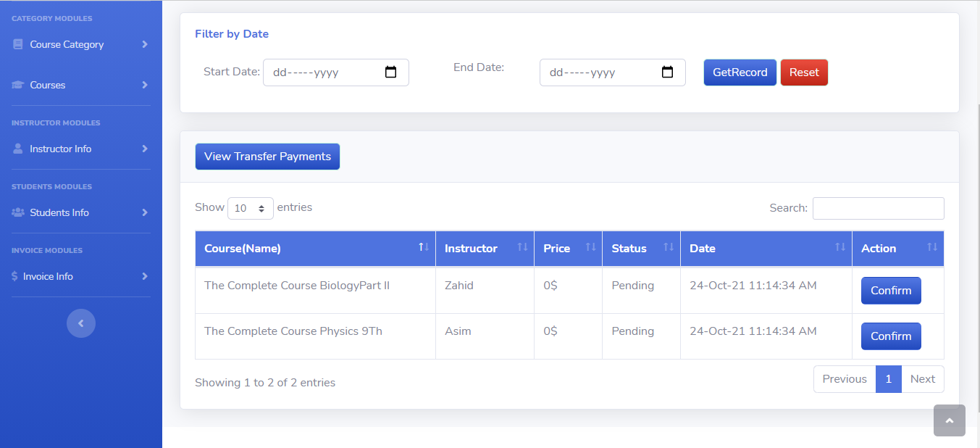
Task: Sort table by Course(Name) arrows
Action: tap(424, 247)
